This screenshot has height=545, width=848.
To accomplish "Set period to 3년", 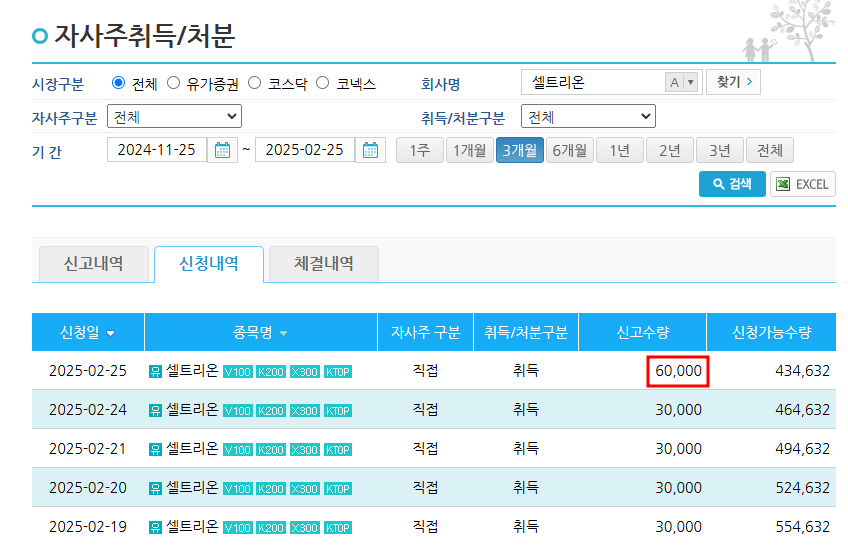I will (x=720, y=150).
